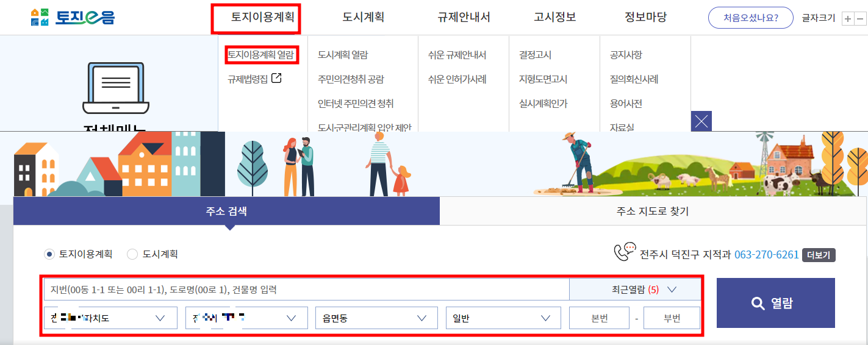
Task: Decrease font size with the minus button
Action: coord(860,18)
